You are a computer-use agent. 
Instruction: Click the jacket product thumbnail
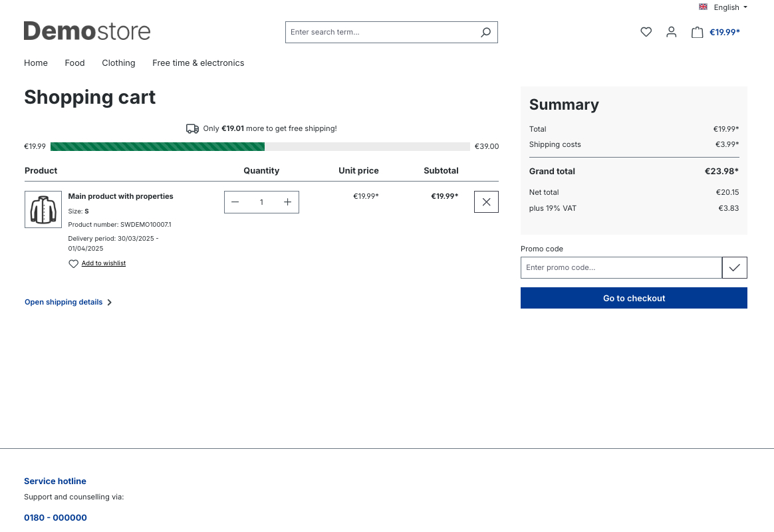[43, 209]
